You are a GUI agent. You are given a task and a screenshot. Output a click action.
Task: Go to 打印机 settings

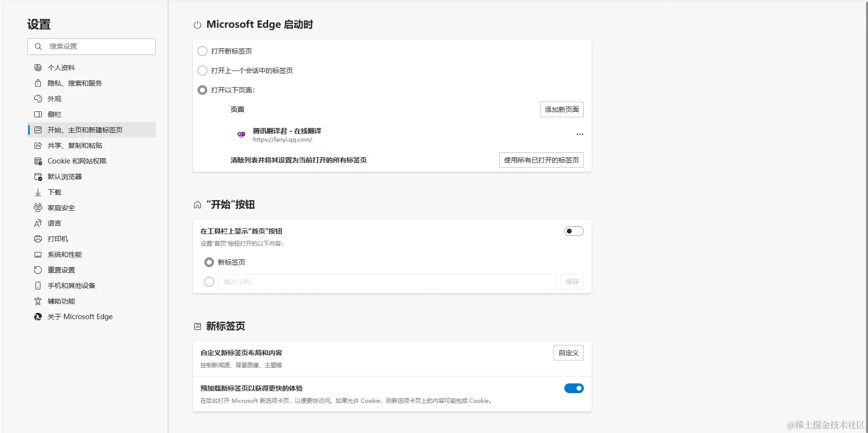pyautogui.click(x=91, y=239)
